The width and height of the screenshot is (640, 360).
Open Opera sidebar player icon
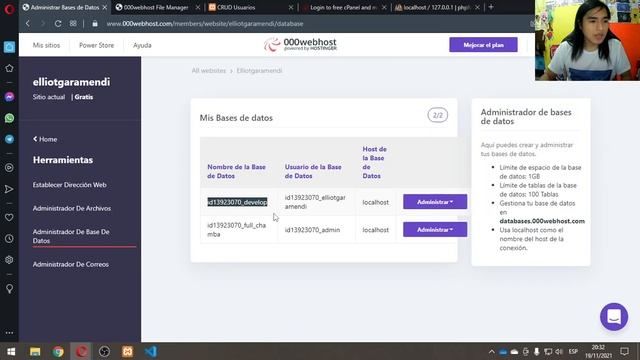point(9,168)
